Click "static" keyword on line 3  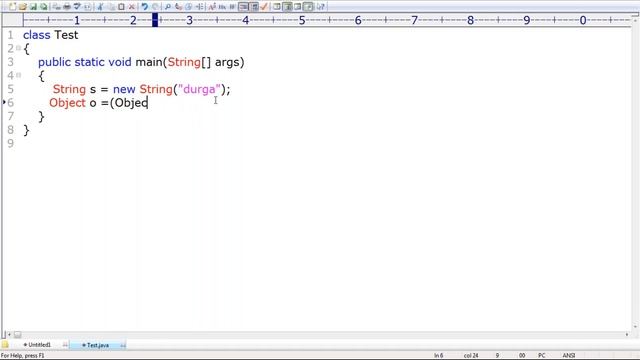point(89,62)
